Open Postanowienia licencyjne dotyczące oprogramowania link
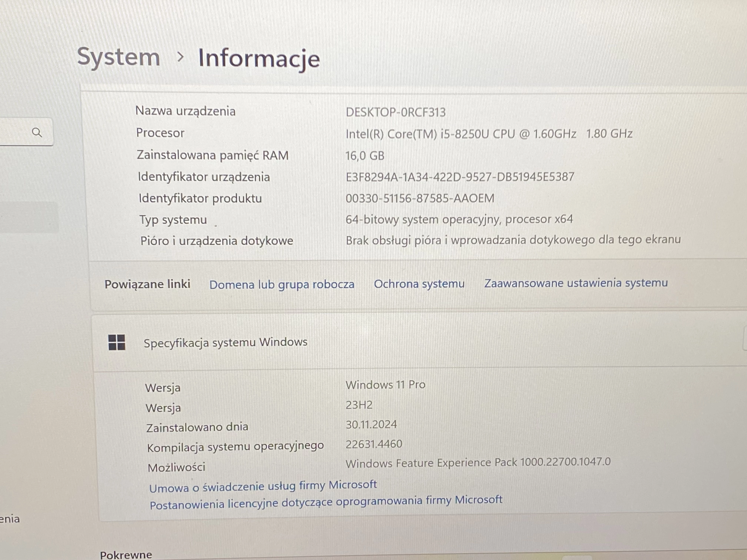747x560 pixels. point(326,502)
